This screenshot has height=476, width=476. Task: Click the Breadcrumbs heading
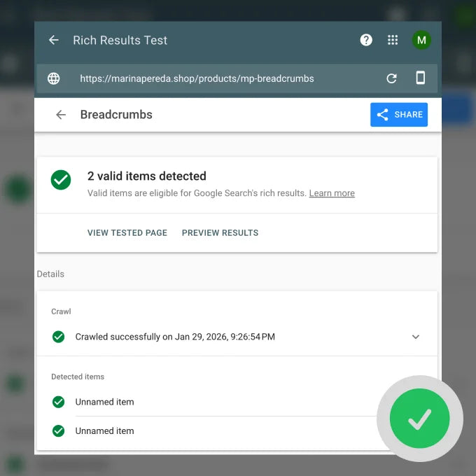(x=116, y=115)
